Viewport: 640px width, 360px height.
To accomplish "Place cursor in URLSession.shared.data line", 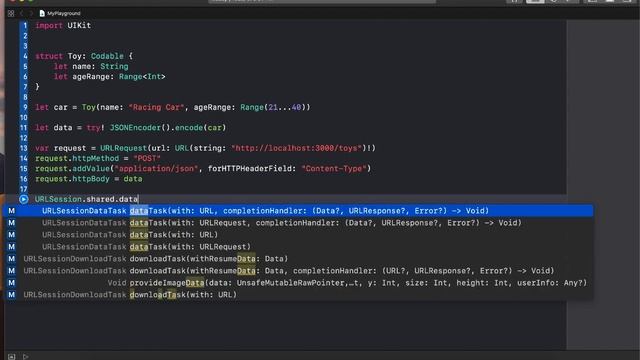I will click(87, 199).
